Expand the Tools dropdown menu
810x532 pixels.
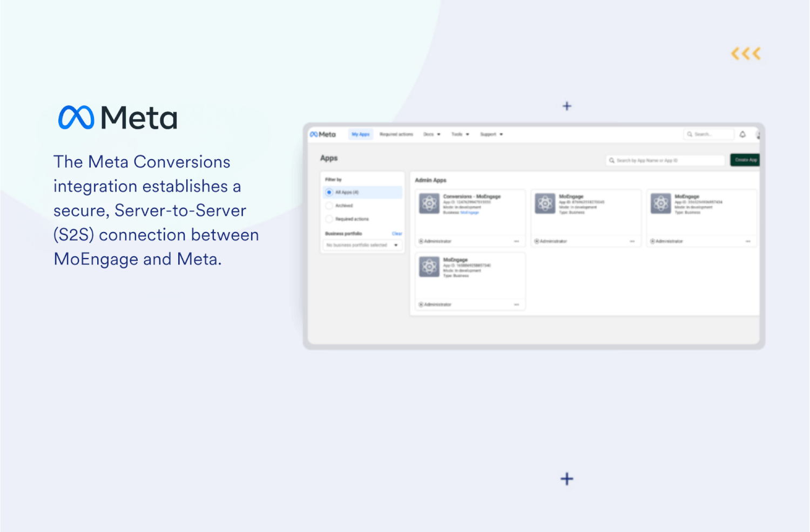(x=459, y=134)
